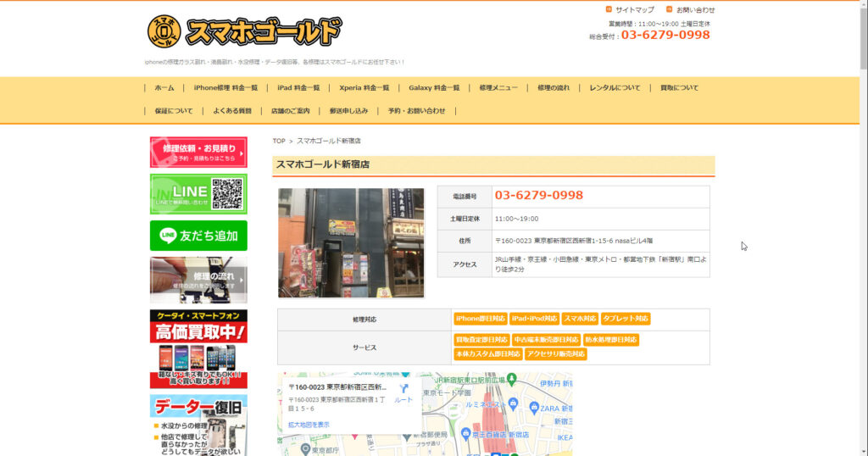Open iPhone修理 料金一覧 menu
The height and width of the screenshot is (456, 868).
225,88
